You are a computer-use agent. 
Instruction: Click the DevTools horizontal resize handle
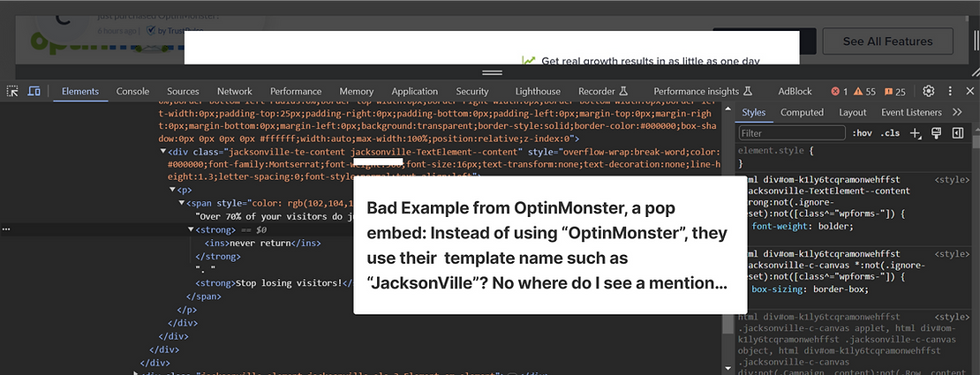[x=493, y=72]
